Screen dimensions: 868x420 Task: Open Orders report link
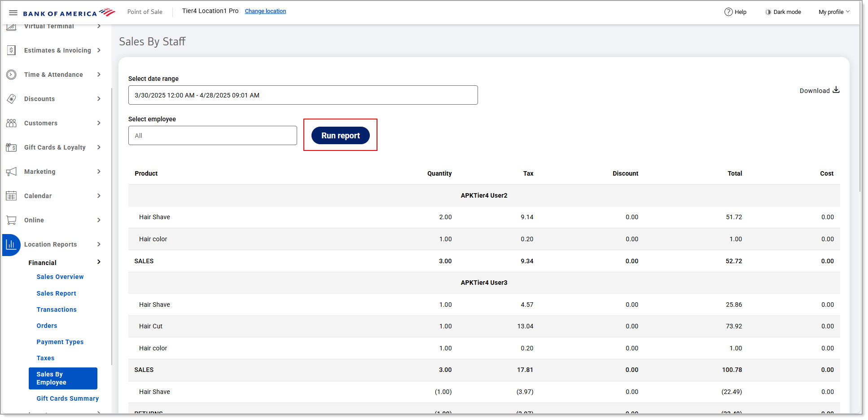[x=47, y=326]
